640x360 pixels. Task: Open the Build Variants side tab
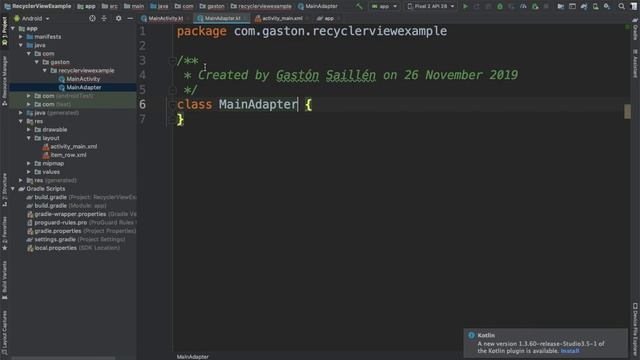(x=4, y=280)
